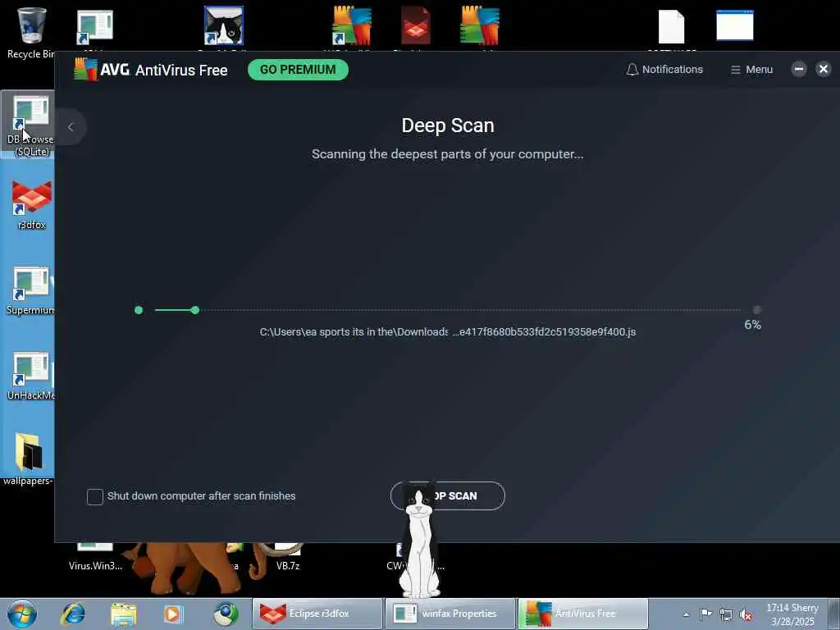Open the clock and date in taskbar

pyautogui.click(x=792, y=614)
